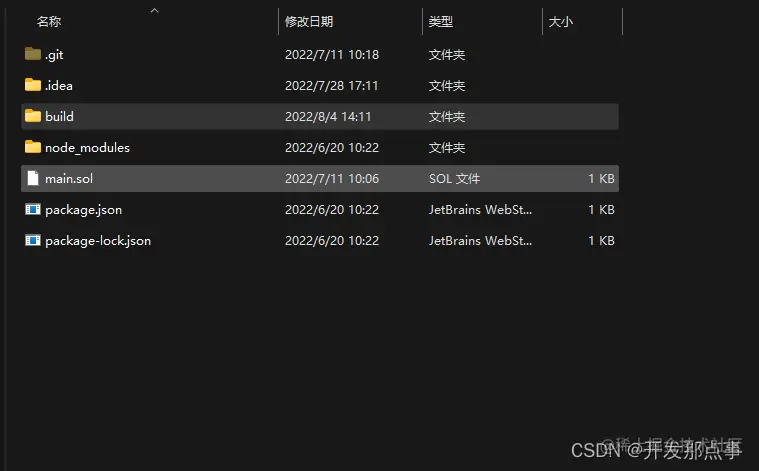The height and width of the screenshot is (471, 759).
Task: Click the 1 KB size of package.json
Action: tap(601, 210)
